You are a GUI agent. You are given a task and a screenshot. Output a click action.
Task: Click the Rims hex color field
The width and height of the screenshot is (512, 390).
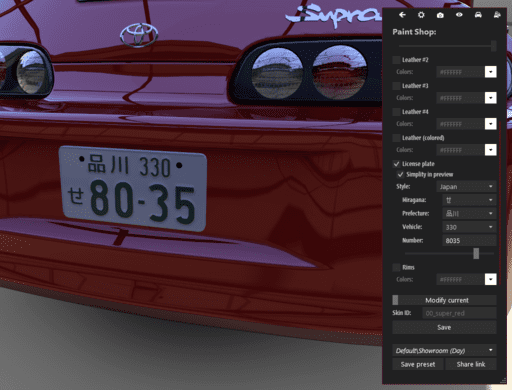coord(460,279)
